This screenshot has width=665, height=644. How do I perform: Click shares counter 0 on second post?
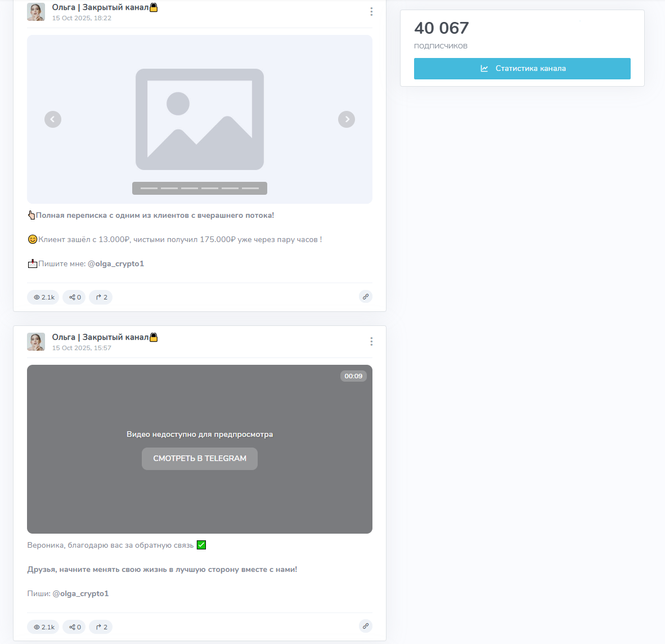74,627
